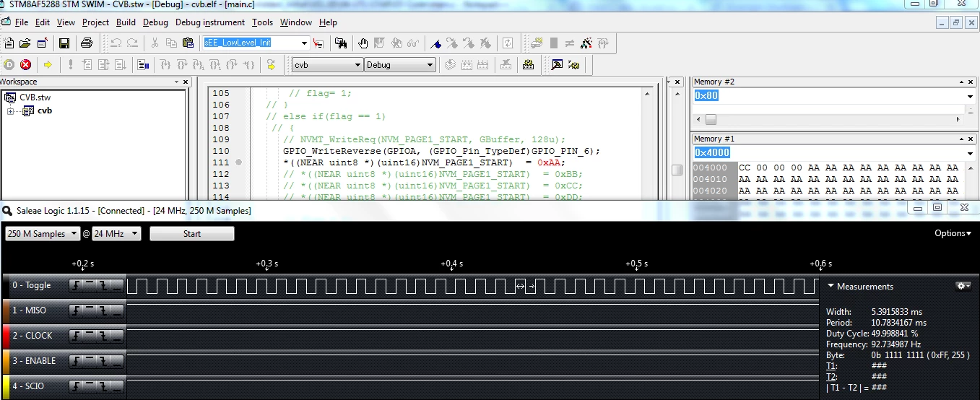This screenshot has height=400, width=980.
Task: Expand the cvb project tree node
Action: 11,111
